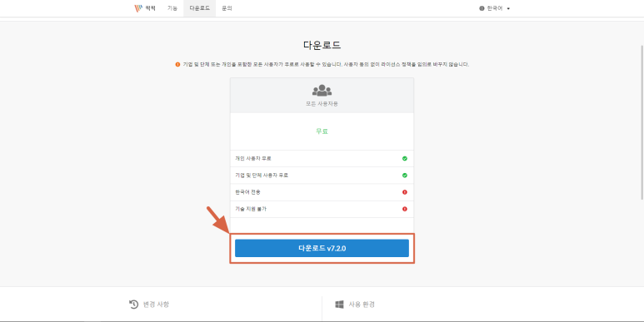644x322 pixels.
Task: Click the 개인 사용자 무료 row text
Action: pyautogui.click(x=253, y=158)
